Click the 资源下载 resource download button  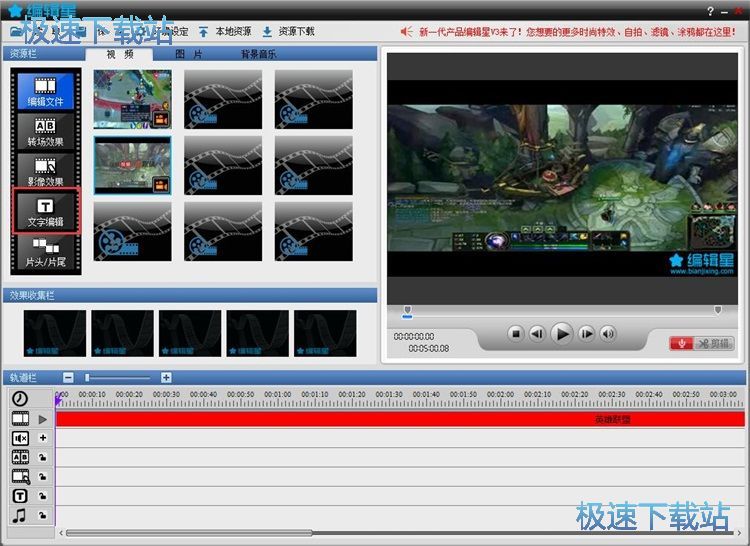pyautogui.click(x=288, y=31)
